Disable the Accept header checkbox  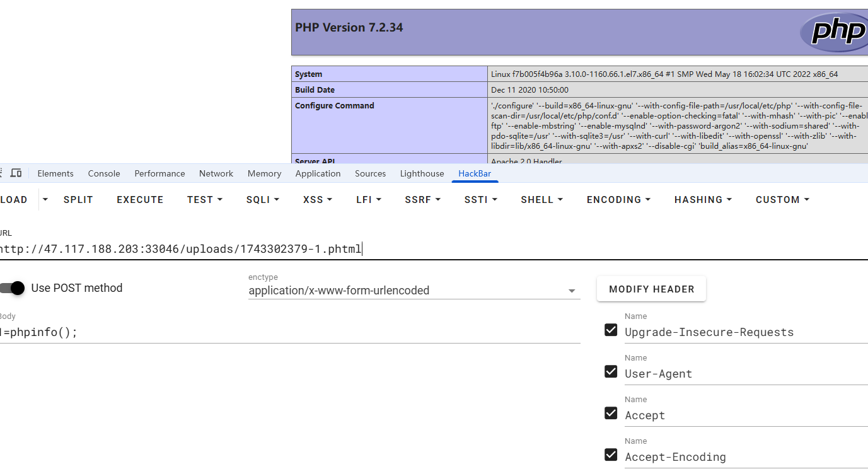610,413
